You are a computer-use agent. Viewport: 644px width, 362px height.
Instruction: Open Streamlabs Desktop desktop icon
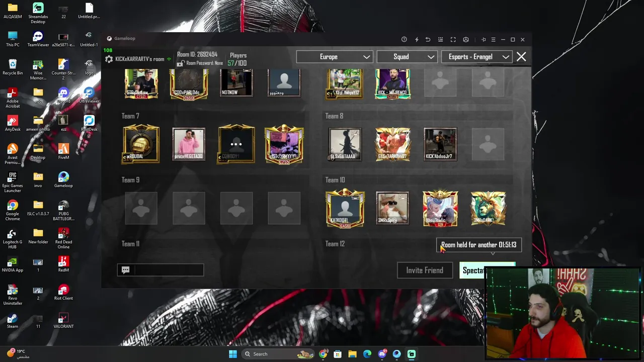[38, 14]
